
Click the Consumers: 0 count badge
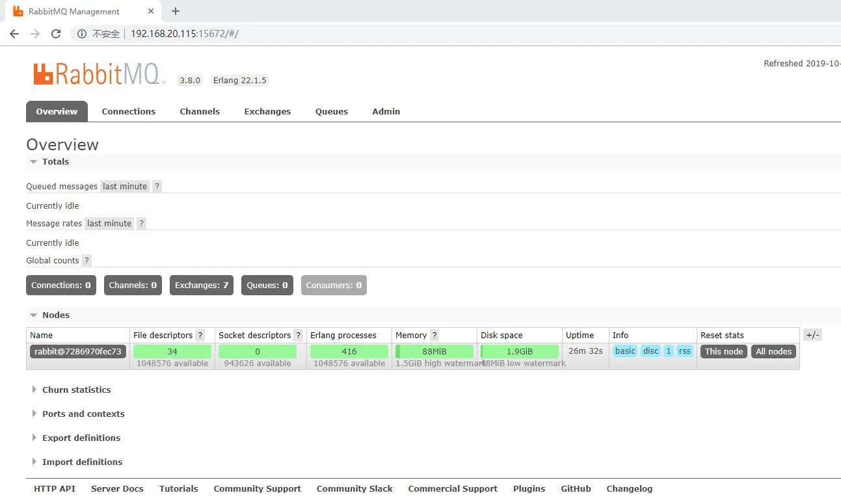click(334, 285)
